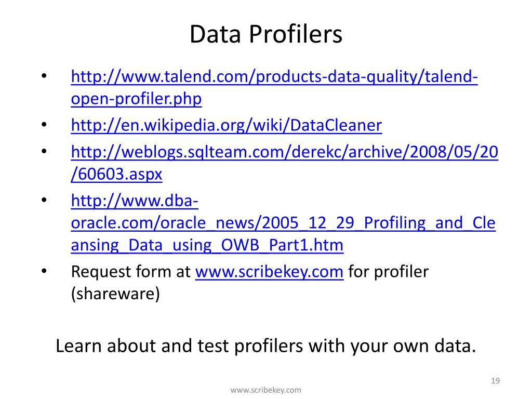
Task: Click the /60603.aspx link segment
Action: click(116, 175)
